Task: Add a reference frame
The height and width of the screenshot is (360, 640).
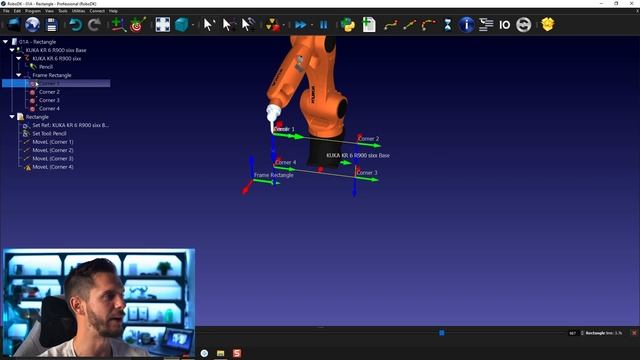Action: click(x=118, y=25)
